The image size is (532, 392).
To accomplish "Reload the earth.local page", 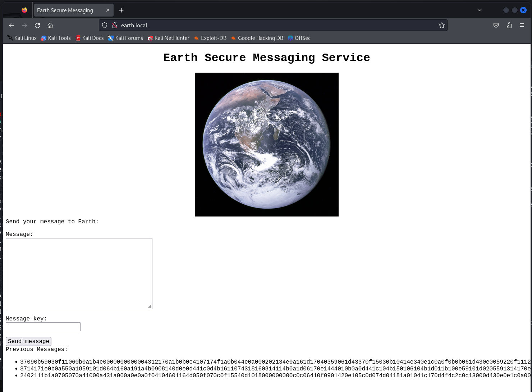I will tap(37, 25).
